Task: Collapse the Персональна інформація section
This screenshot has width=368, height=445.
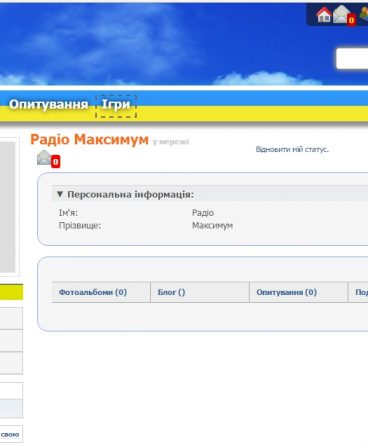Action: click(59, 194)
